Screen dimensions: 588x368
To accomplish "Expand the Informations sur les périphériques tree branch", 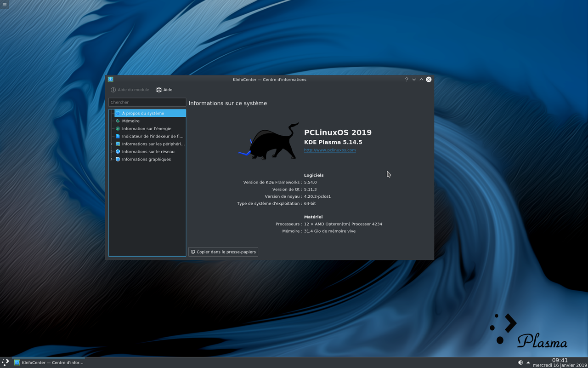I will point(111,144).
